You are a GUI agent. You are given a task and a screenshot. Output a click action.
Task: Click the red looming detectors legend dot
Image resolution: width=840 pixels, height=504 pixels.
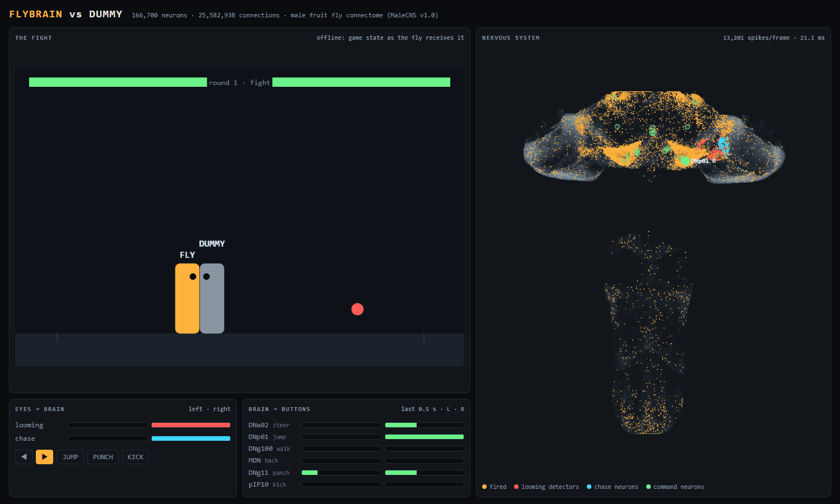coord(516,487)
